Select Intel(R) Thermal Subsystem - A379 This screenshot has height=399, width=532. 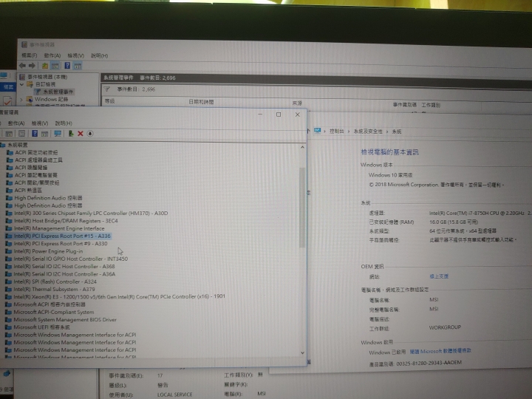click(x=54, y=290)
